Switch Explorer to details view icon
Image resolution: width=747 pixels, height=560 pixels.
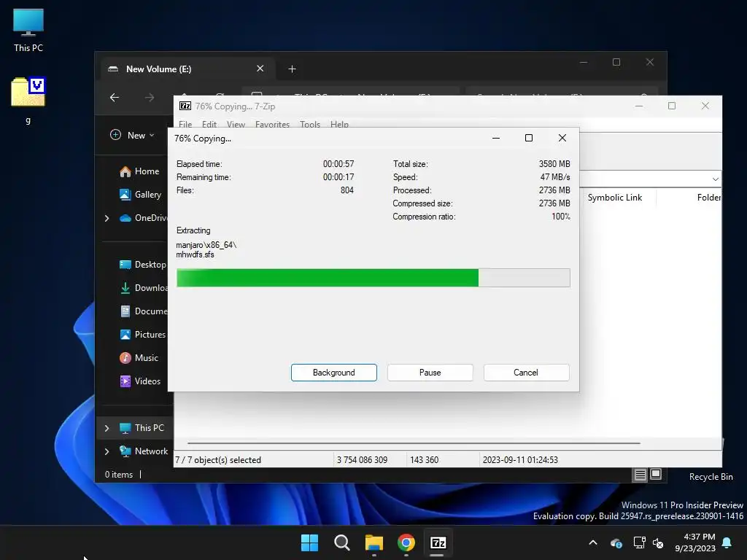click(640, 474)
